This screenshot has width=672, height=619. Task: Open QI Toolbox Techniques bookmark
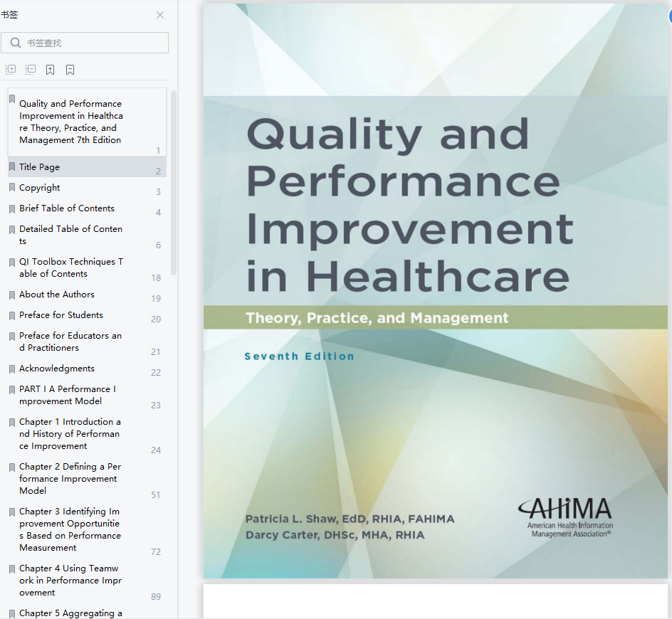click(87, 268)
